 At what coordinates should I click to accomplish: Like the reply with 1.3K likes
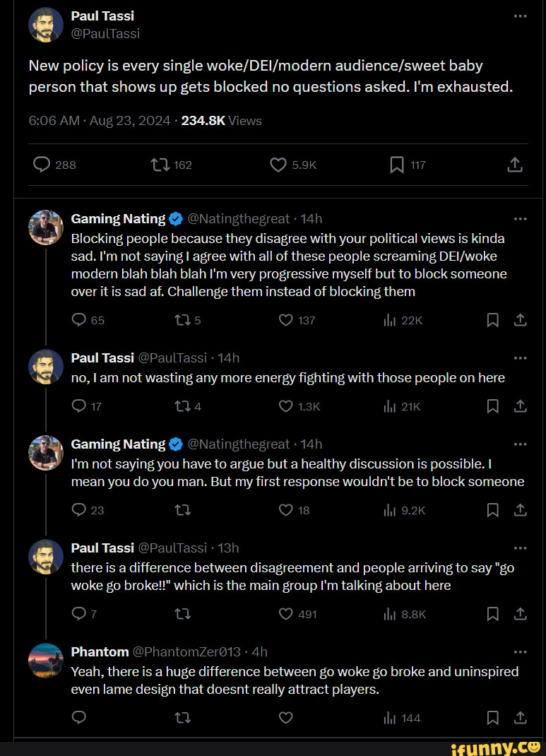(x=285, y=406)
